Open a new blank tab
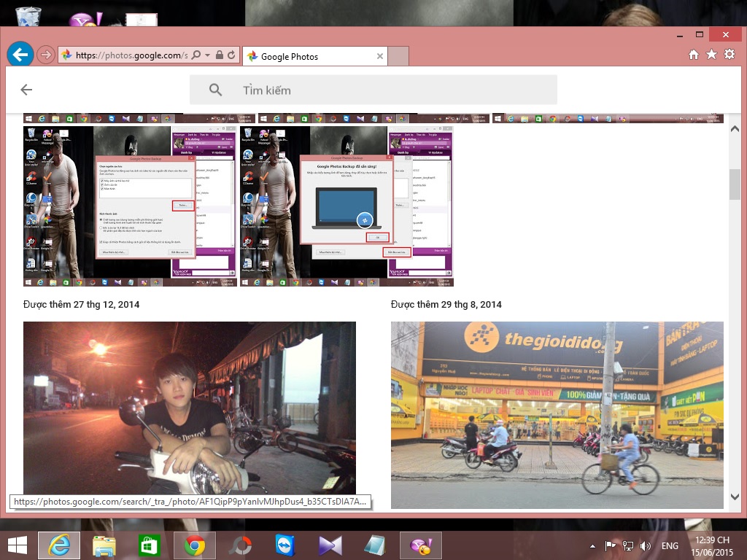Screen dimensions: 747x560 pyautogui.click(x=398, y=56)
